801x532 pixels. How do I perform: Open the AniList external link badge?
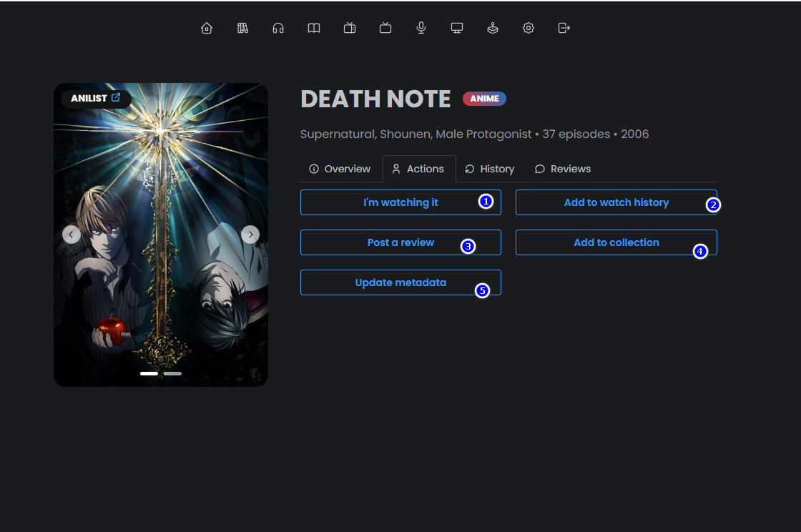coord(96,98)
